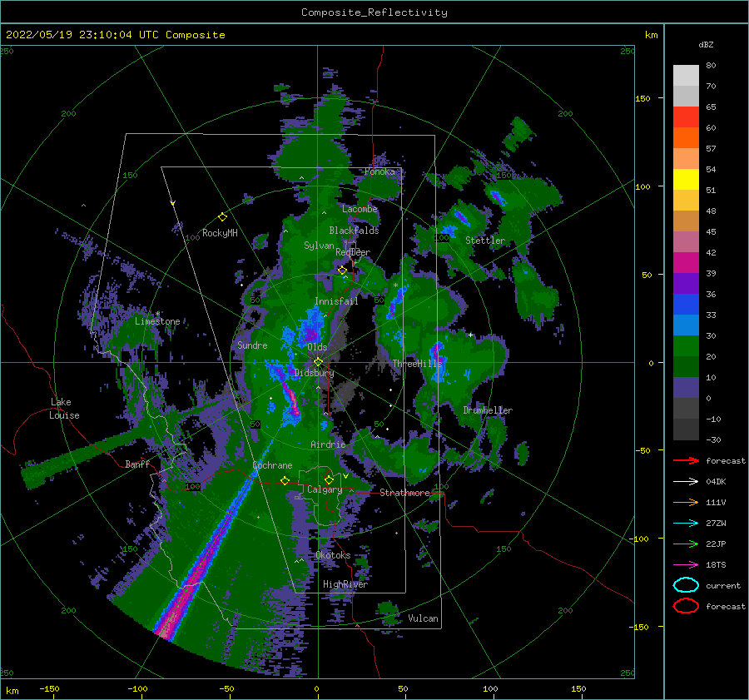Screen dimensions: 749x700
Task: Click the orange 111V arrow icon
Action: tap(686, 502)
